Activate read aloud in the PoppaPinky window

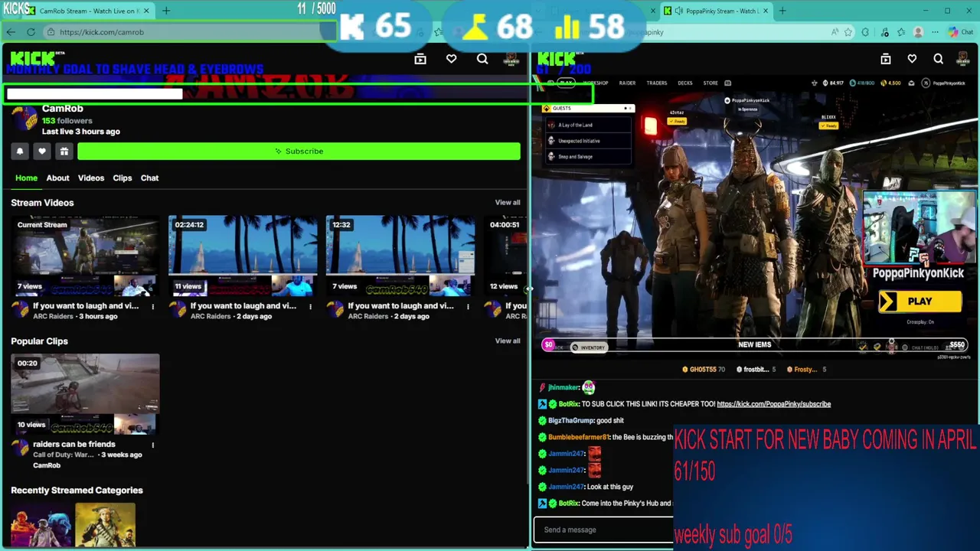pos(834,32)
